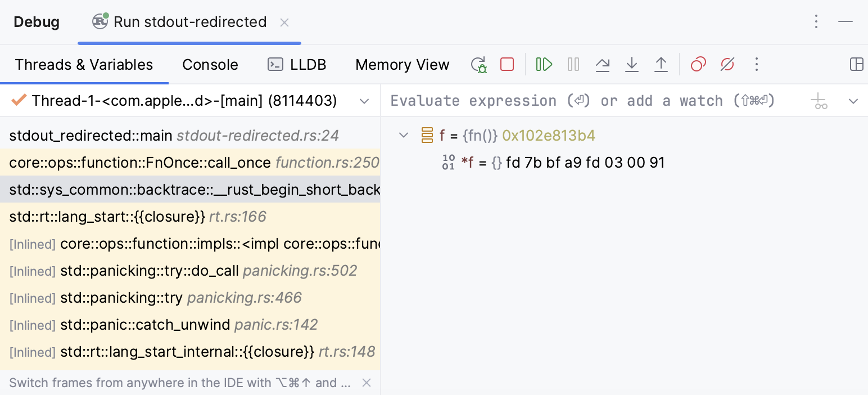The image size is (868, 395).
Task: Toggle mute breakpoints
Action: point(727,64)
